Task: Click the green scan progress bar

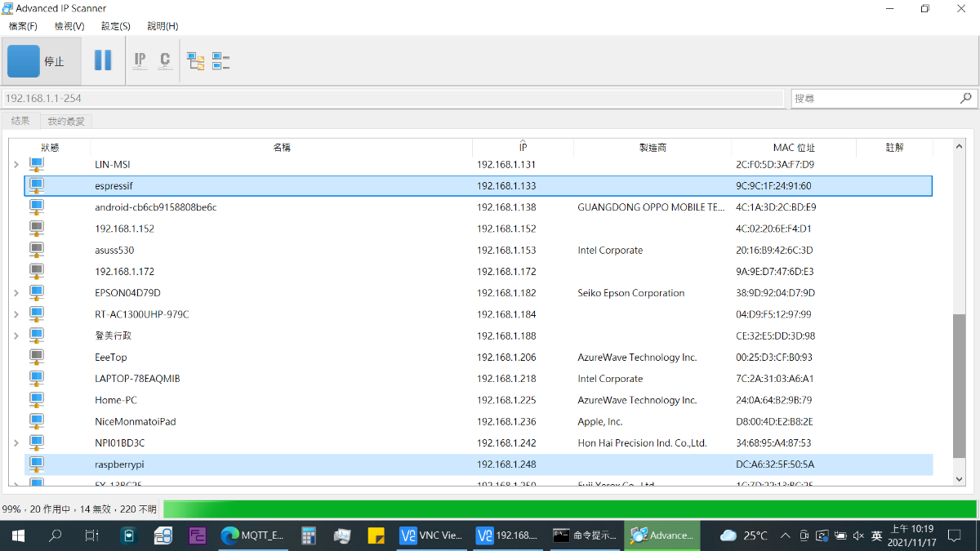Action: tap(569, 509)
